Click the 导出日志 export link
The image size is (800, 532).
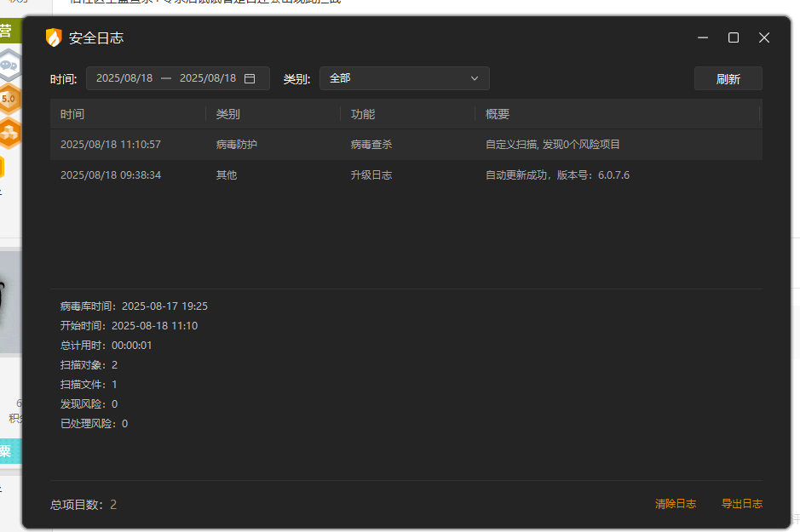tap(741, 504)
